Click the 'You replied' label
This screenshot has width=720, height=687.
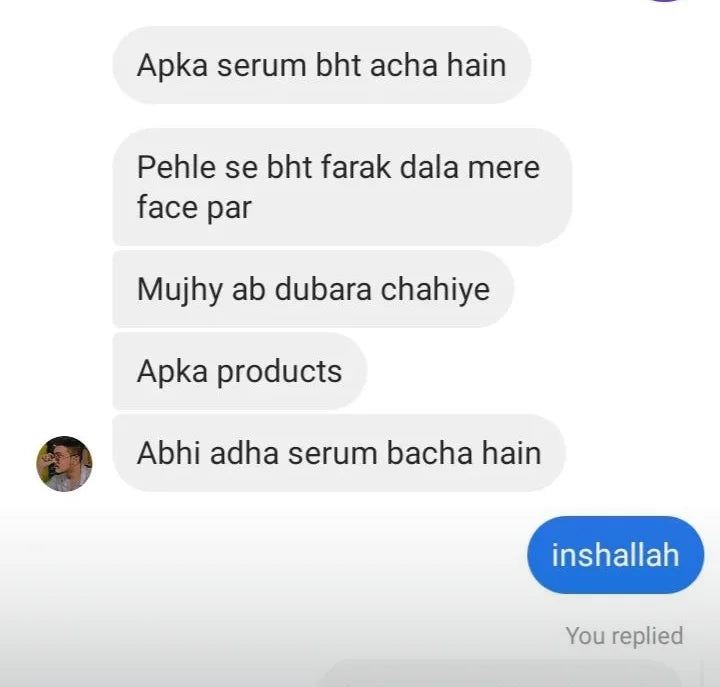624,636
